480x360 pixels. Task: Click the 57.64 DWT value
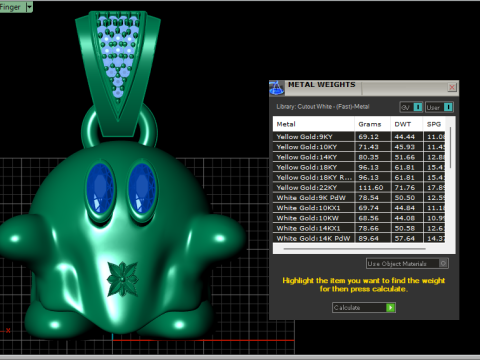click(x=405, y=238)
